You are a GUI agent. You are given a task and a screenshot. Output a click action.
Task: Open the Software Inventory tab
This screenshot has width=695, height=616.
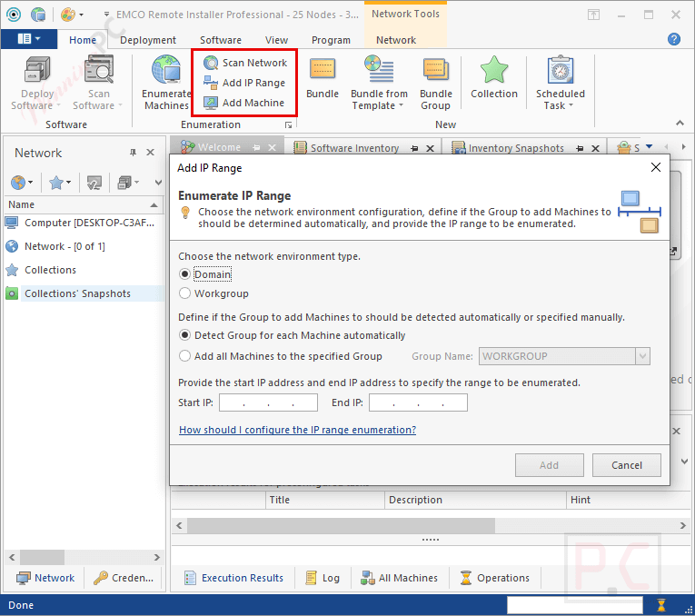point(353,147)
